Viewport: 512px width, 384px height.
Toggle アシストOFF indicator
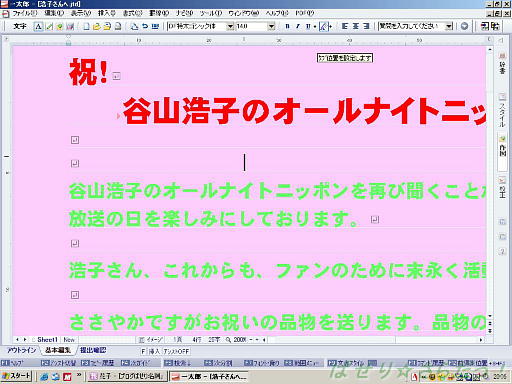tap(176, 351)
